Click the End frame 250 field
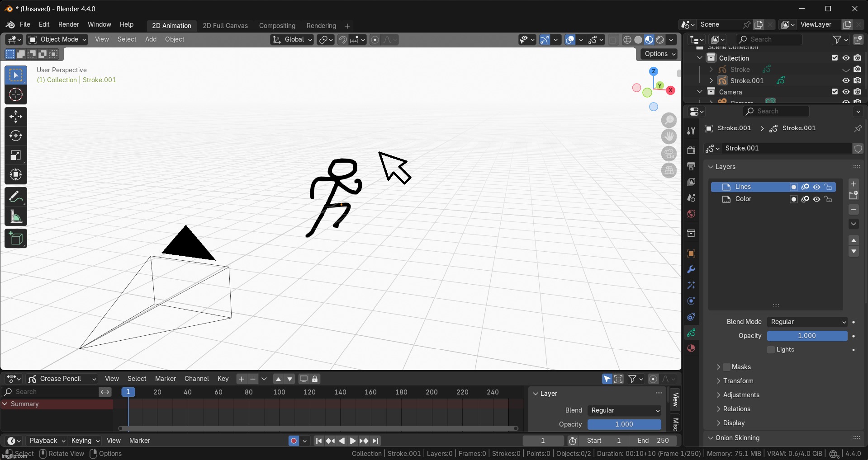This screenshot has width=868, height=460. [653, 441]
